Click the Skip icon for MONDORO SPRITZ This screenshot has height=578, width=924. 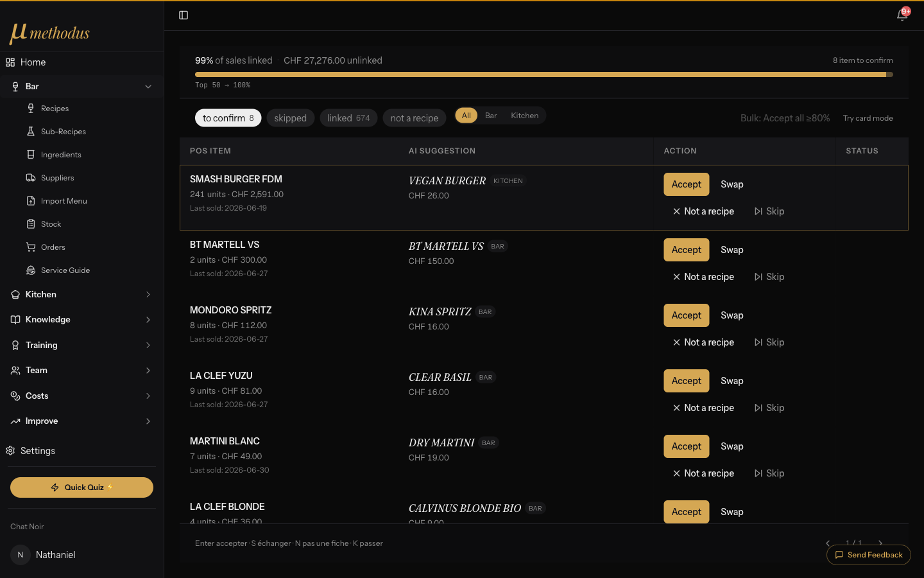click(758, 342)
